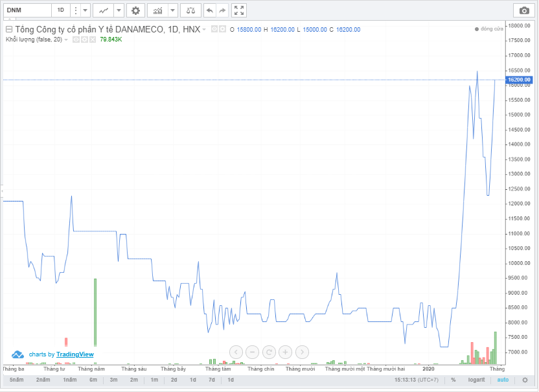The image size is (539, 392).
Task: Open the TradingView link
Action: 75,354
